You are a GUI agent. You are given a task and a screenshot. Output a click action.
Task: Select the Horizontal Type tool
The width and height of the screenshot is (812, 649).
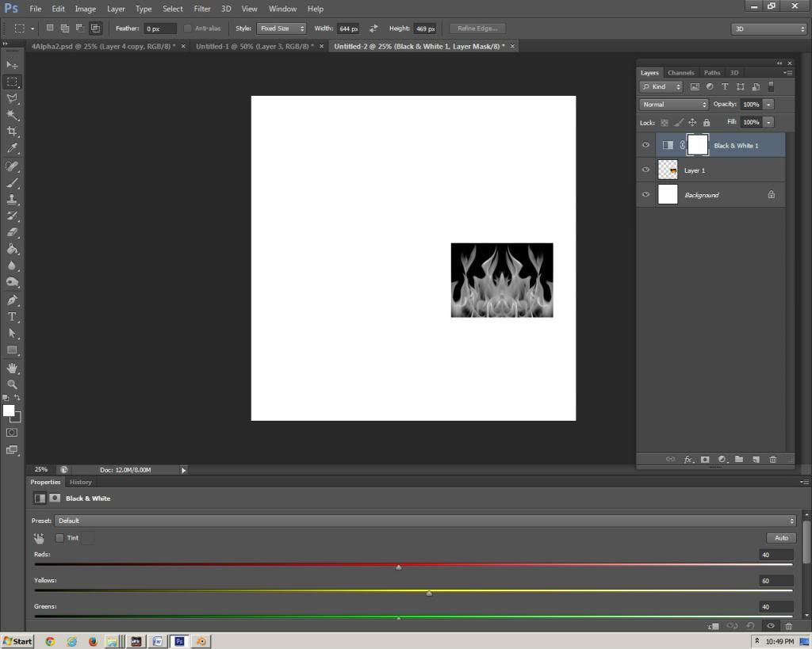(x=12, y=317)
